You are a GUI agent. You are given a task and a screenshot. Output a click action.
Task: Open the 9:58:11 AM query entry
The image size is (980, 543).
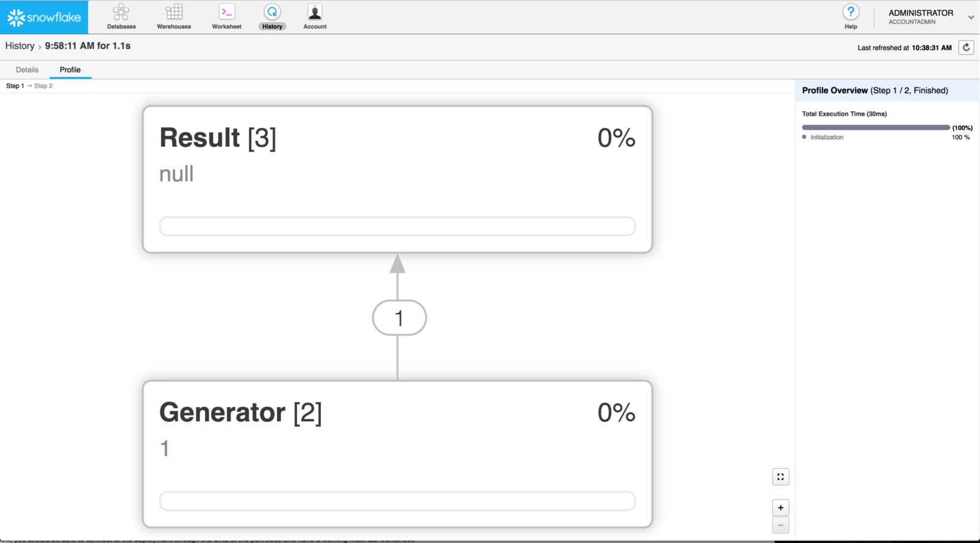88,45
